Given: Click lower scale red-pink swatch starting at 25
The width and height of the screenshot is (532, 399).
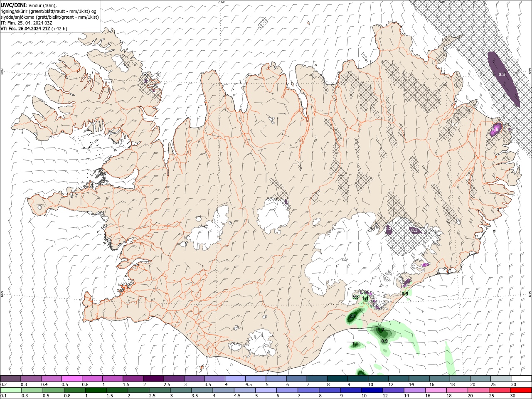Looking at the screenshot, I should pos(499,390).
